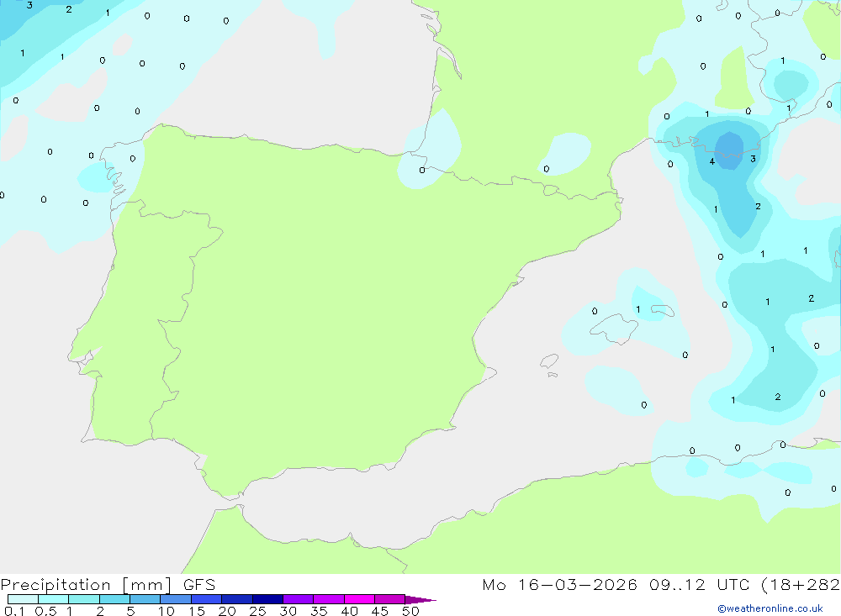Click the 20–25 mm dark blue legend segment
841x616 pixels.
coord(236,599)
